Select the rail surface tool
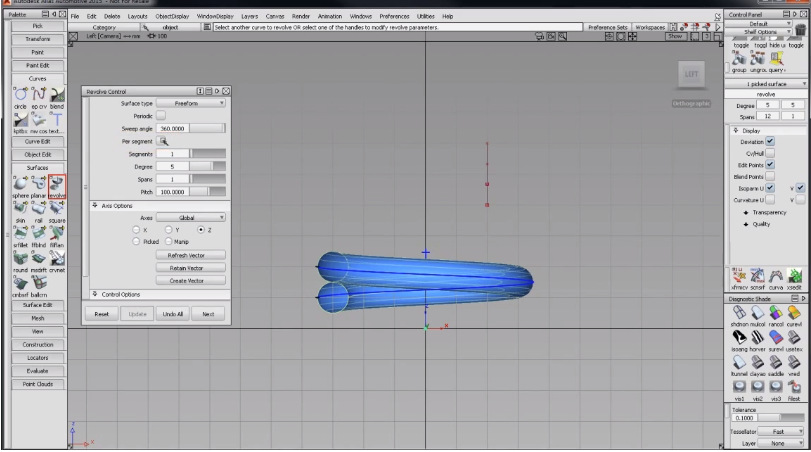The image size is (811, 452). pyautogui.click(x=39, y=208)
